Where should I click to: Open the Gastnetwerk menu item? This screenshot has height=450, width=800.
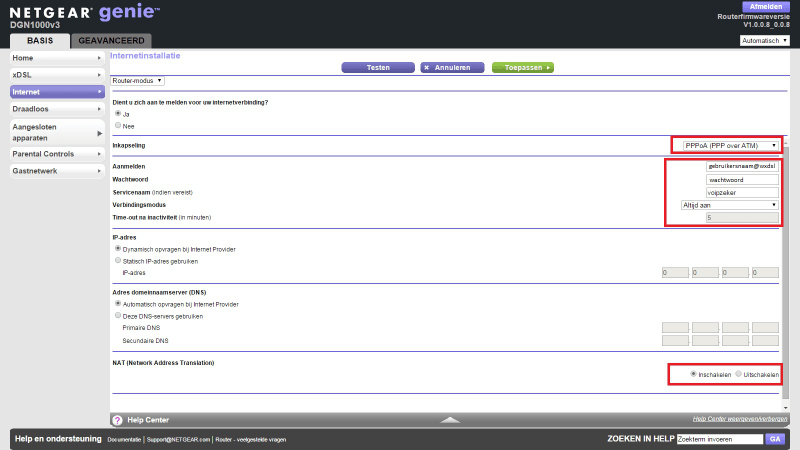[x=57, y=171]
